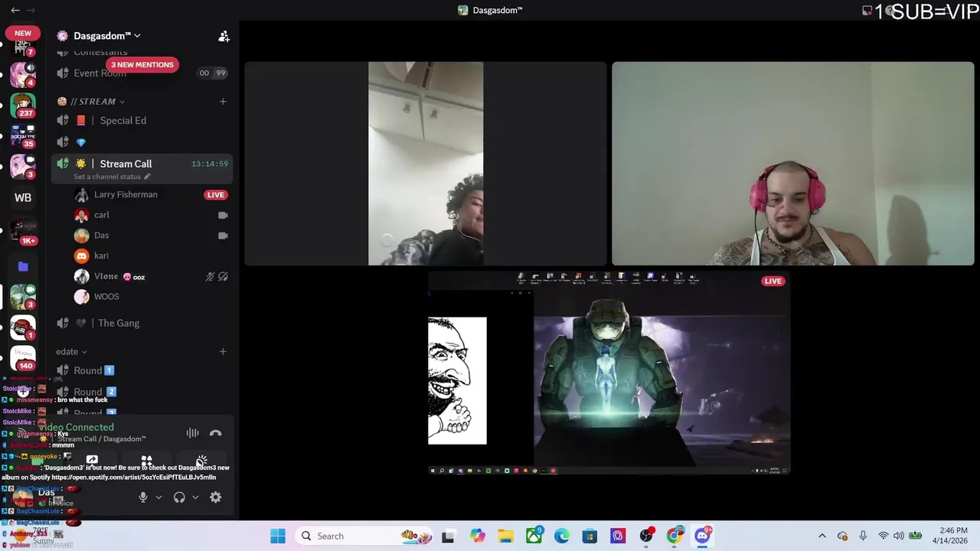Join the Event Room voice channel

[x=142, y=73]
